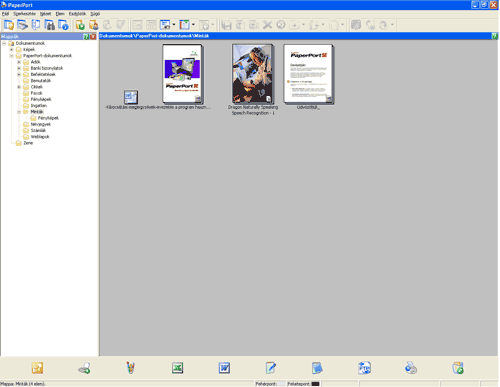Expand the Képek folder node
This screenshot has height=387, width=500.
[12, 49]
